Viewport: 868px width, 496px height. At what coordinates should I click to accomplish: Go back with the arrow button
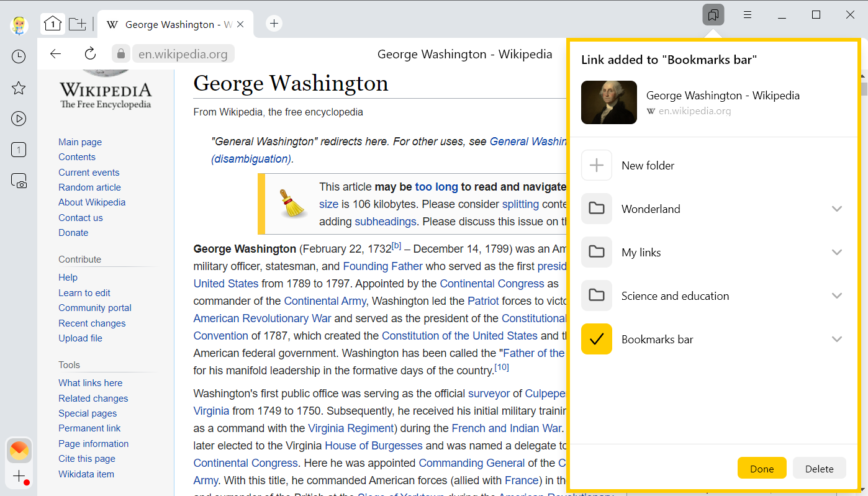tap(56, 53)
